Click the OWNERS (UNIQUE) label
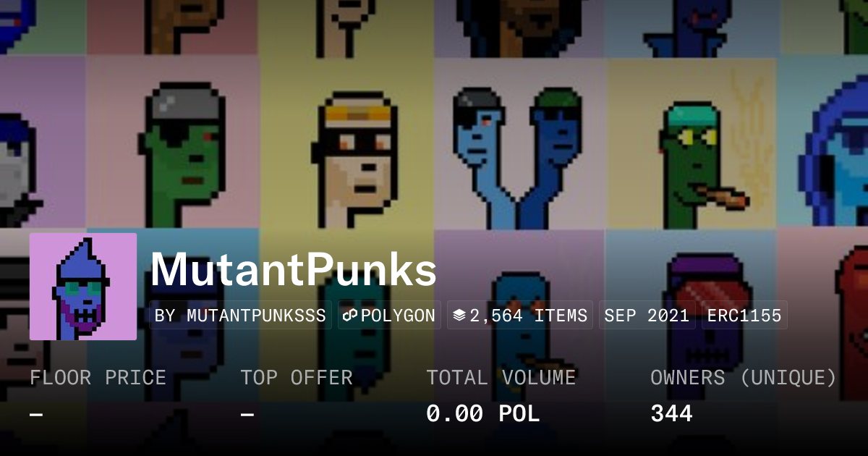868x456 pixels. pyautogui.click(x=744, y=377)
